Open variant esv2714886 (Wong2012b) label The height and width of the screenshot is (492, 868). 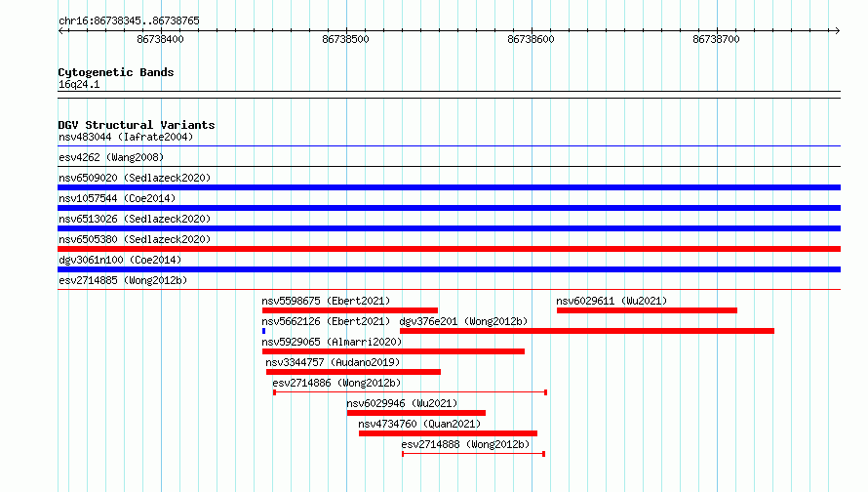click(336, 383)
